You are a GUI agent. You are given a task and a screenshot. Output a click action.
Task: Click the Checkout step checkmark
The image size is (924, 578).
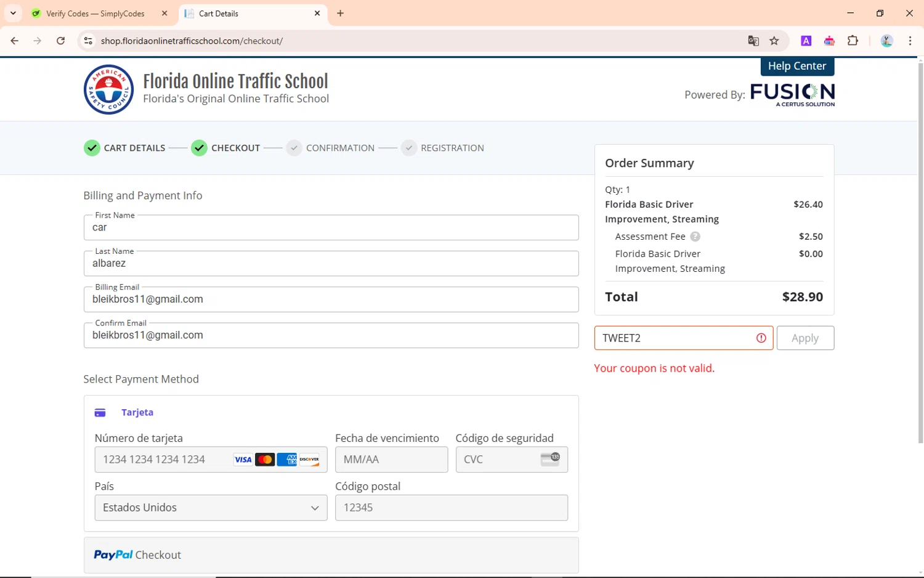199,148
